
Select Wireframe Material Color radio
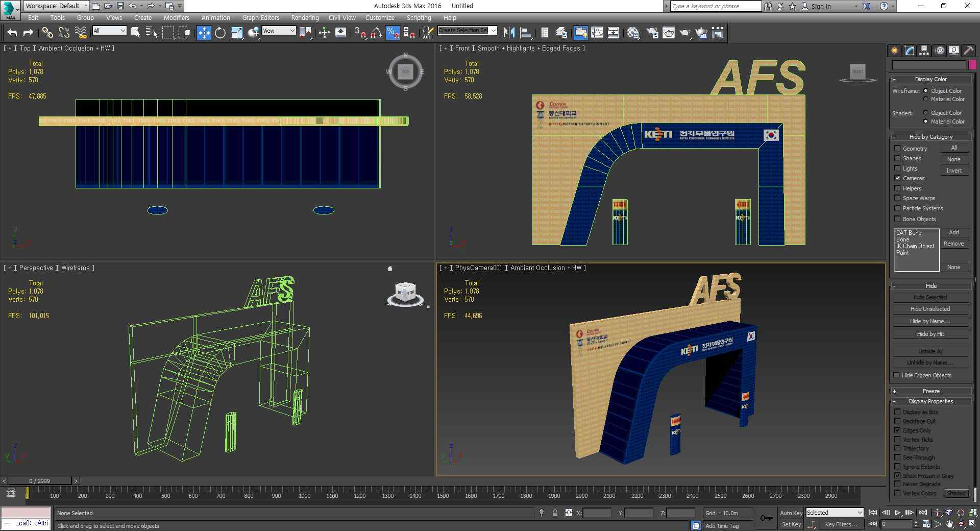click(925, 99)
